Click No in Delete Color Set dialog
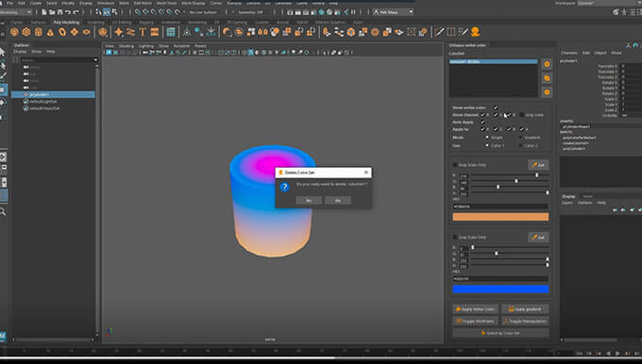Image resolution: width=642 pixels, height=364 pixels. click(x=338, y=201)
